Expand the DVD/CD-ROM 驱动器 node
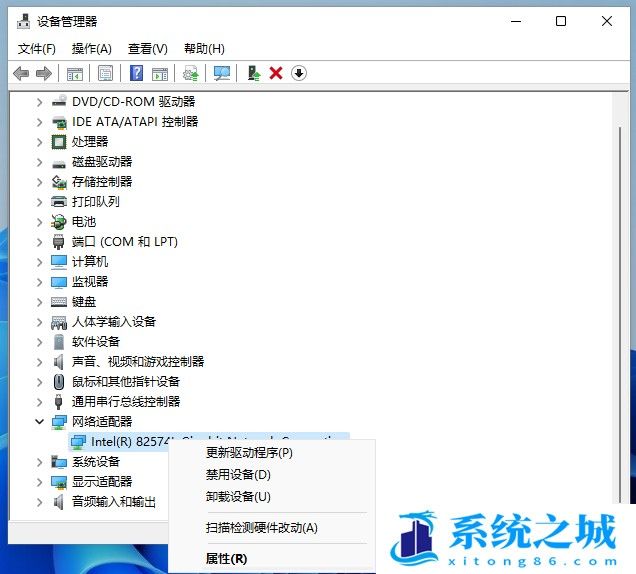Viewport: 636px width, 574px height. (x=39, y=102)
